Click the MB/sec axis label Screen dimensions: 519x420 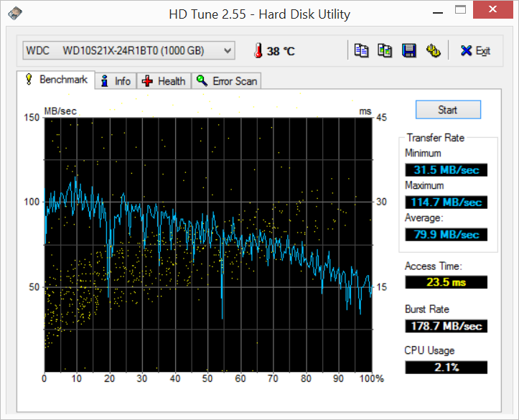click(60, 111)
